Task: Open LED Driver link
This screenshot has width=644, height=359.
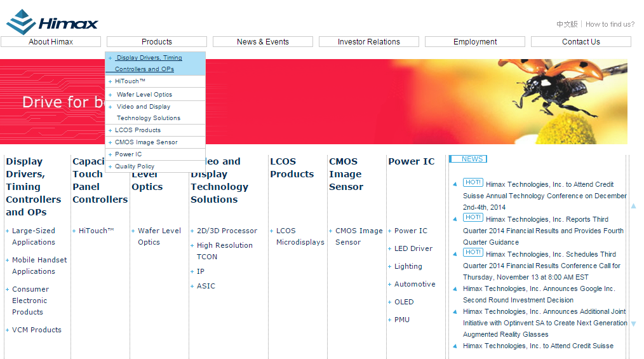Action: point(413,248)
